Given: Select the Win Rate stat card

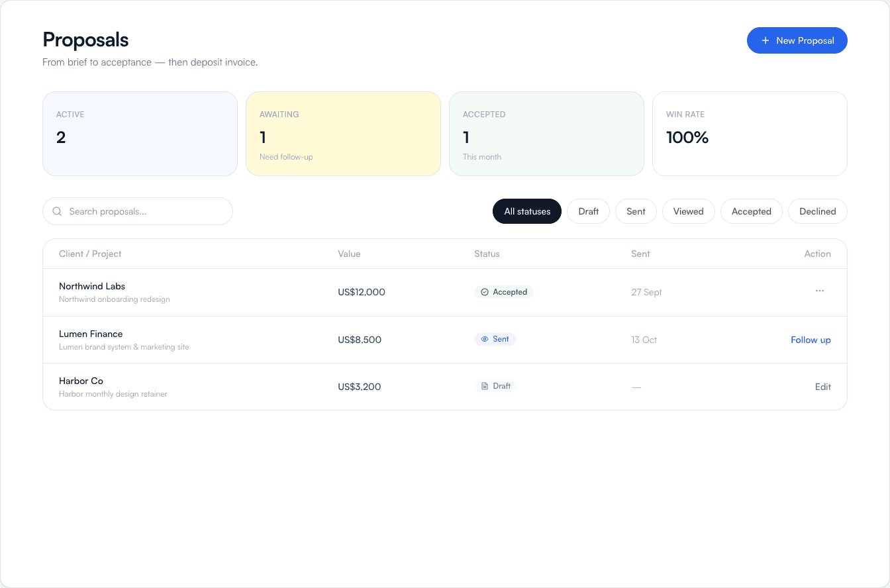Looking at the screenshot, I should tap(750, 134).
